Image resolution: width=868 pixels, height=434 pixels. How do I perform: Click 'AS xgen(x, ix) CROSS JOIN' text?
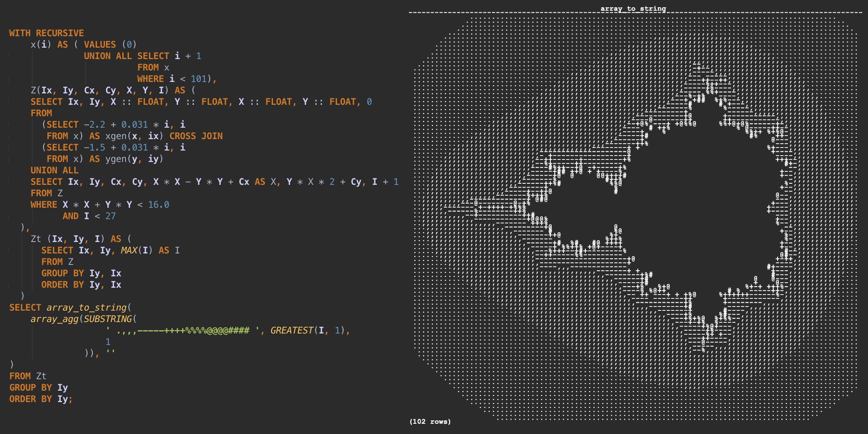(156, 136)
